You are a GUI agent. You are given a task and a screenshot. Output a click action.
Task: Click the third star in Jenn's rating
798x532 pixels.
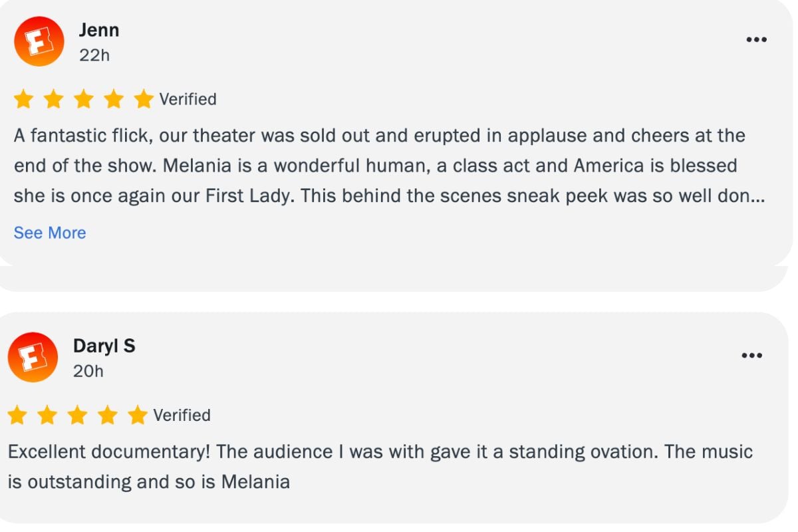[84, 100]
